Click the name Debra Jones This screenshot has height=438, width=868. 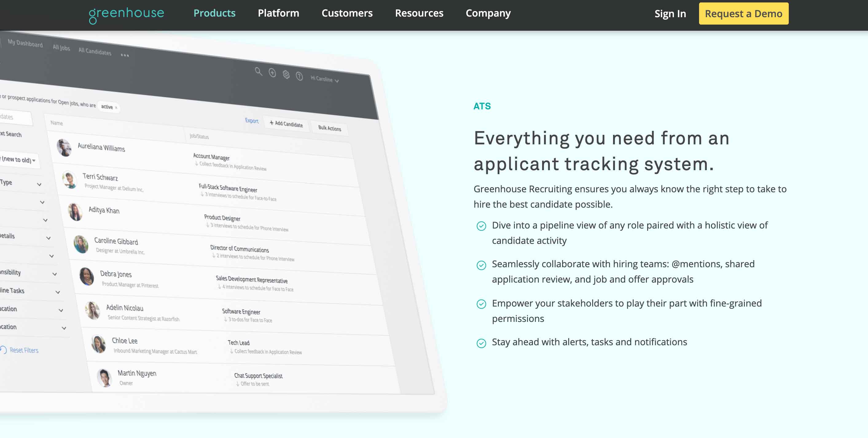(x=116, y=274)
